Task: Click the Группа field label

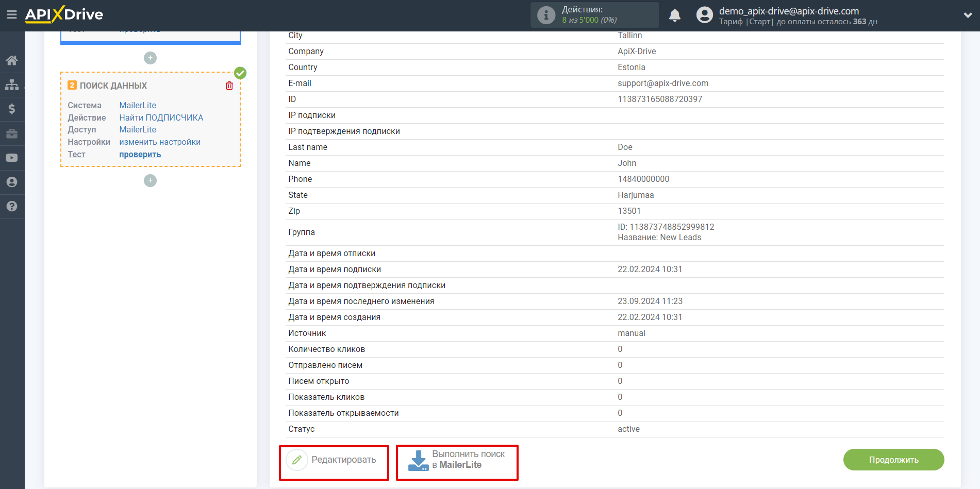Action: point(302,232)
